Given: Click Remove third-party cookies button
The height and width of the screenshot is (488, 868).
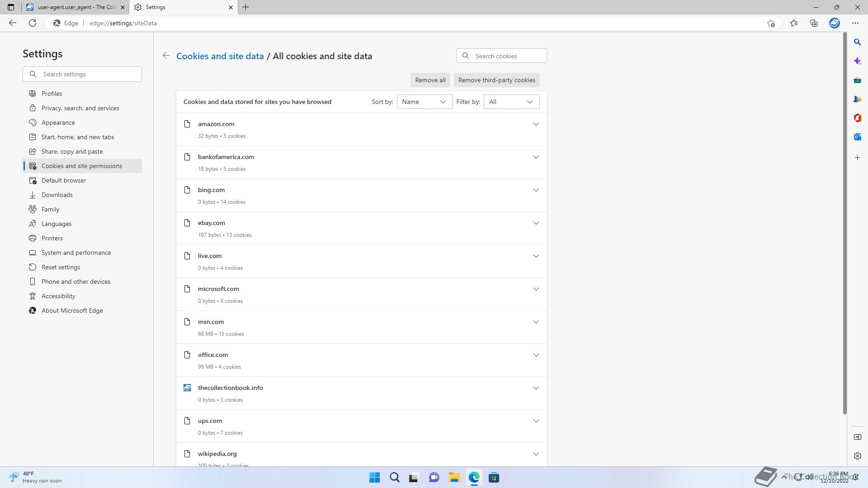Looking at the screenshot, I should [x=496, y=80].
